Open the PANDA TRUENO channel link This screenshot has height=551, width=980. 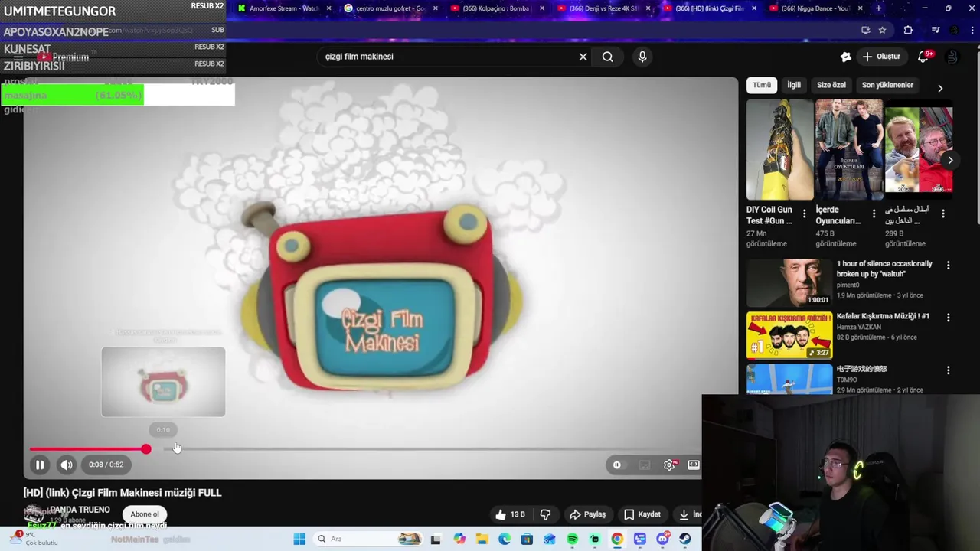[x=80, y=510]
